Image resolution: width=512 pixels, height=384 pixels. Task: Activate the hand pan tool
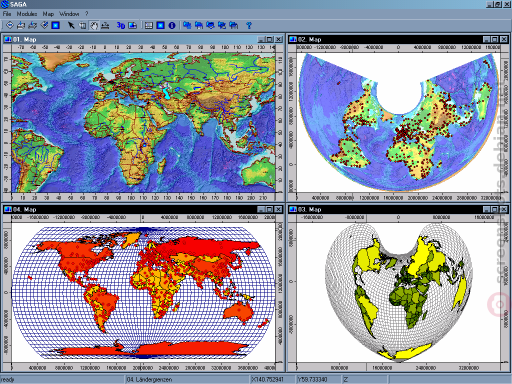tap(94, 25)
